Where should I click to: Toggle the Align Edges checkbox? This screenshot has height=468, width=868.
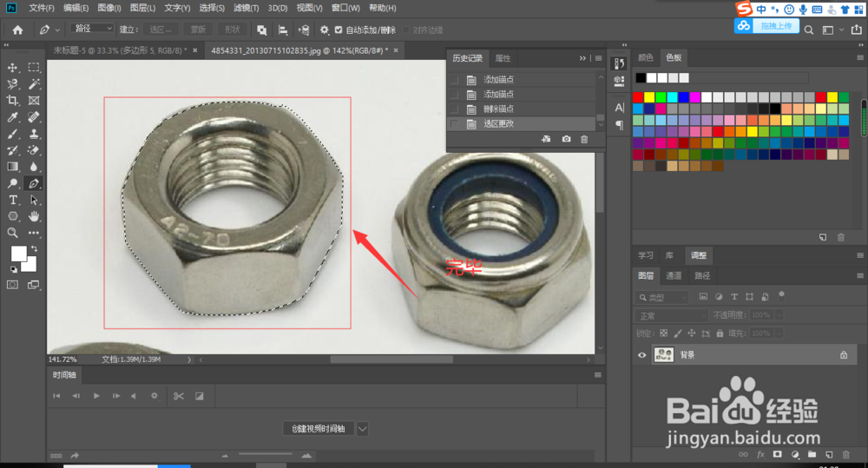pyautogui.click(x=405, y=30)
